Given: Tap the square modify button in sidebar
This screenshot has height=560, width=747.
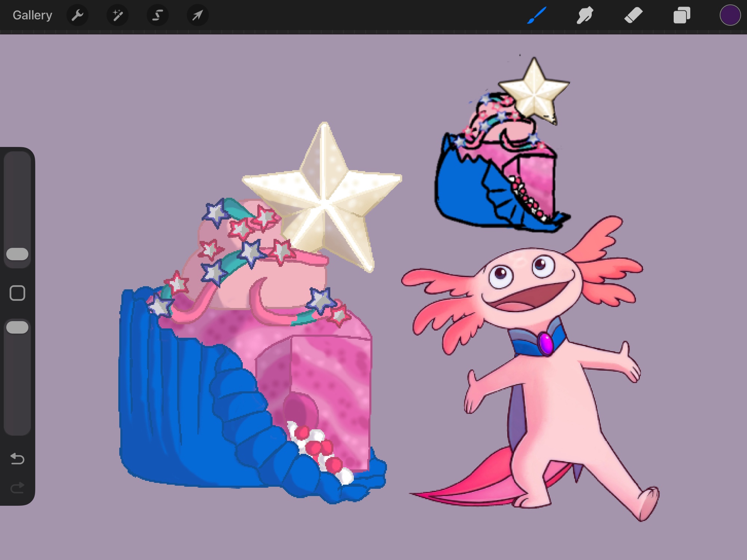Looking at the screenshot, I should pos(18,293).
